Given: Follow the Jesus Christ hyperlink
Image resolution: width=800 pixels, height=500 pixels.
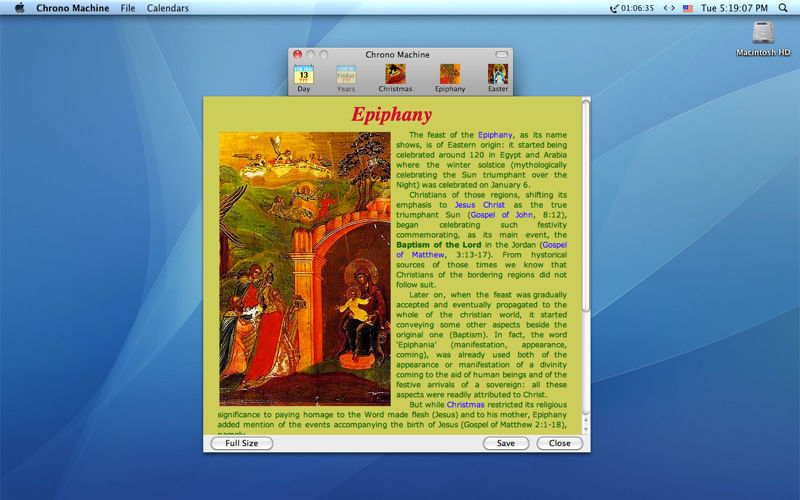Looking at the screenshot, I should [480, 205].
